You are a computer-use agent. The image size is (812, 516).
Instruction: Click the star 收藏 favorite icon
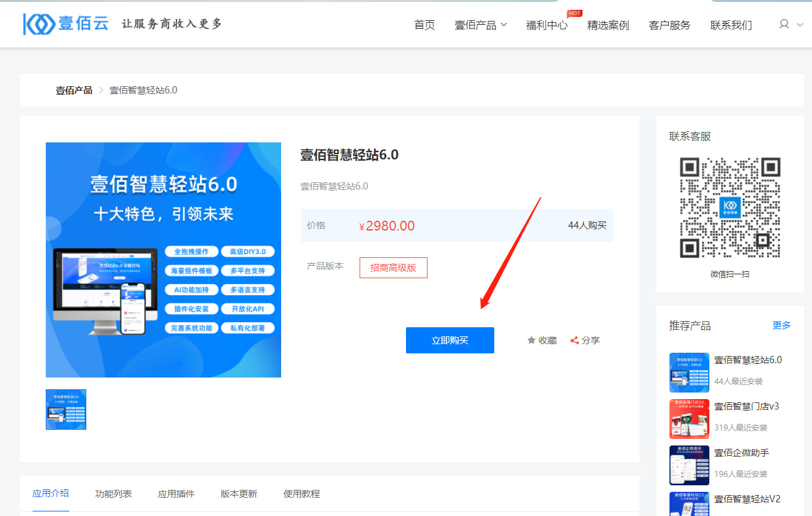532,340
